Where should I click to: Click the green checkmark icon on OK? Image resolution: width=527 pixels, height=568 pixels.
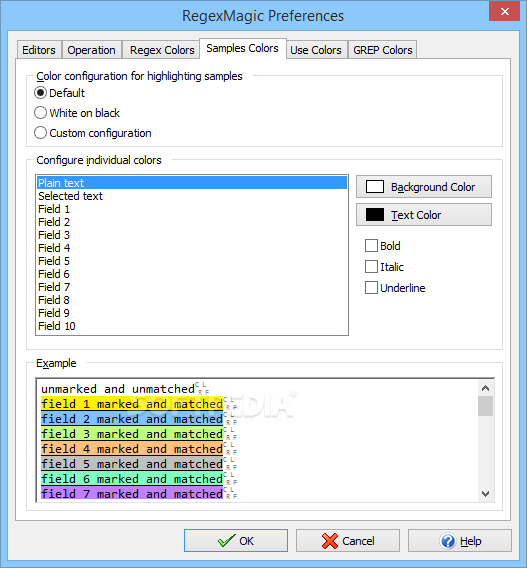coord(227,541)
